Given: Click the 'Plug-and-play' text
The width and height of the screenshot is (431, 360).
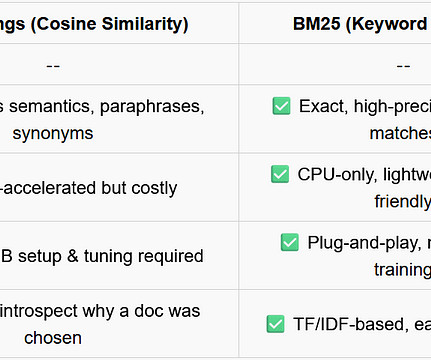Looking at the screenshot, I should point(364,243).
